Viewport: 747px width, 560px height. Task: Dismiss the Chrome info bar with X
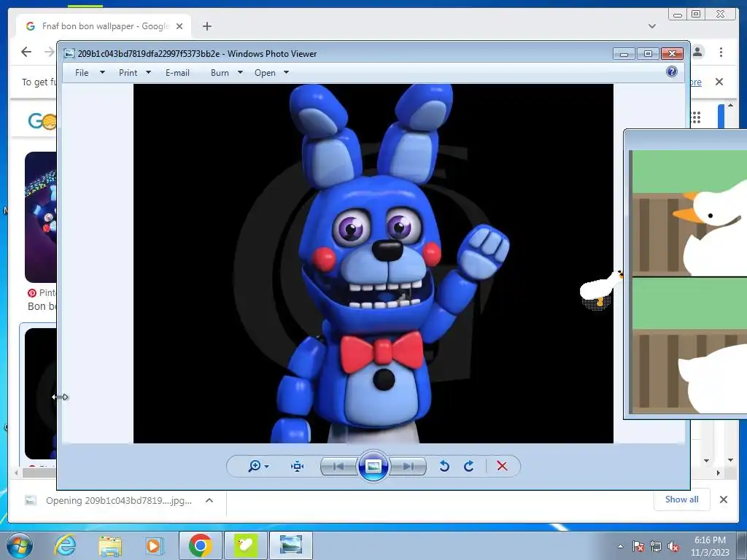[719, 82]
